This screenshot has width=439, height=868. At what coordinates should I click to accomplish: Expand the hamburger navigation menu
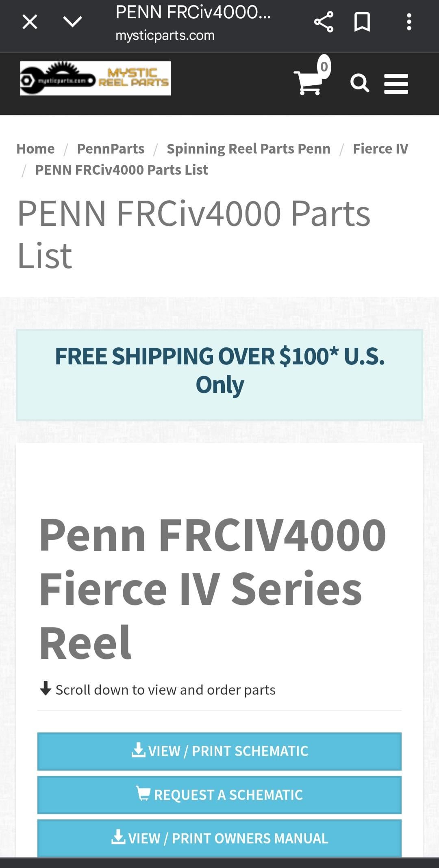click(396, 84)
